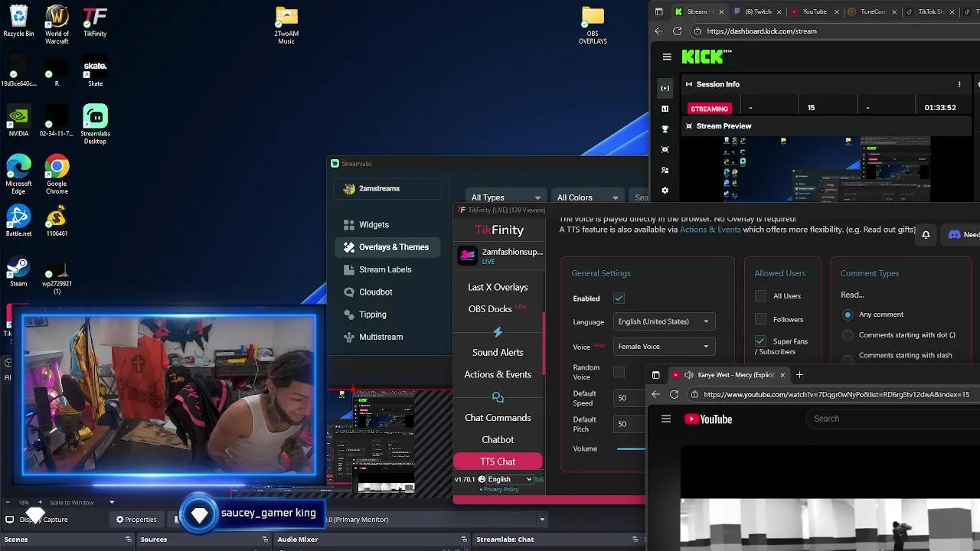Screen dimensions: 980x551
Task: Click the TikFinity lightning bolt section icon
Action: pos(498,331)
